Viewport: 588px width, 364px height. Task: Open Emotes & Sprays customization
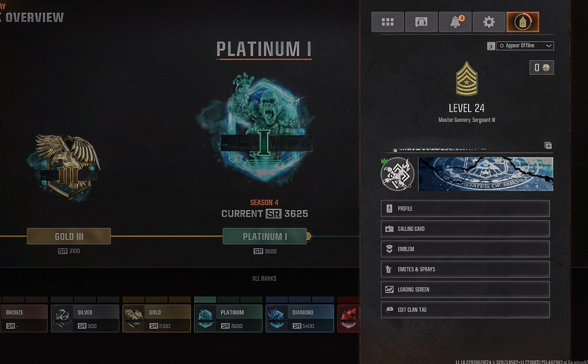click(x=465, y=269)
